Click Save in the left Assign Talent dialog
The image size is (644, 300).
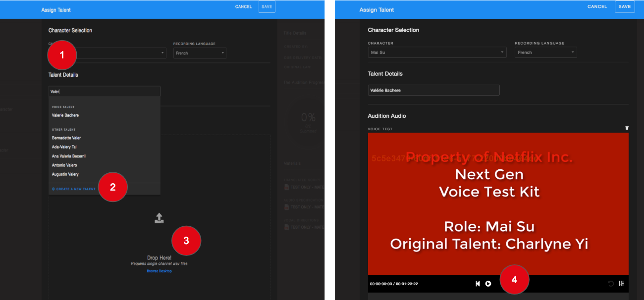(267, 7)
